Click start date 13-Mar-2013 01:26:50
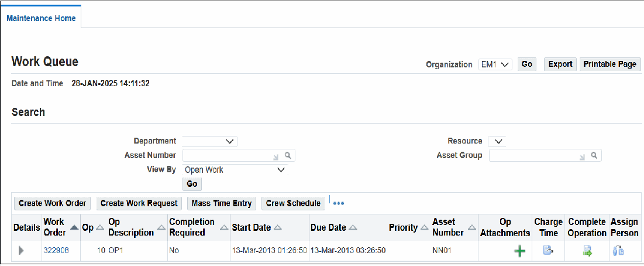The width and height of the screenshot is (644, 266). (x=270, y=250)
